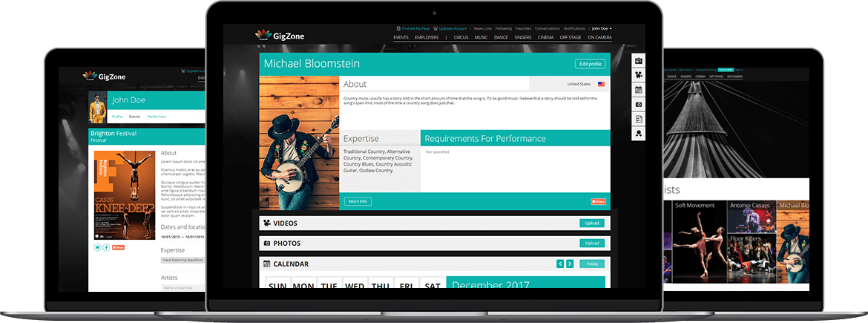Go to EVENTS in center navigation

[x=401, y=38]
